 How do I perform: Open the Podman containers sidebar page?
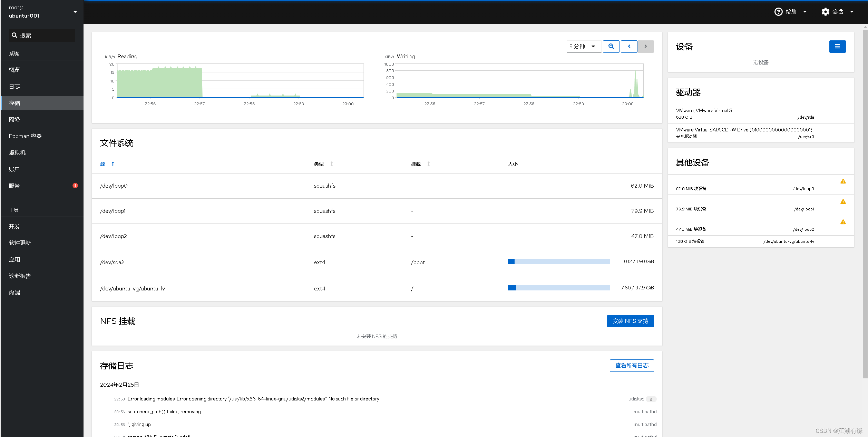[x=25, y=136]
